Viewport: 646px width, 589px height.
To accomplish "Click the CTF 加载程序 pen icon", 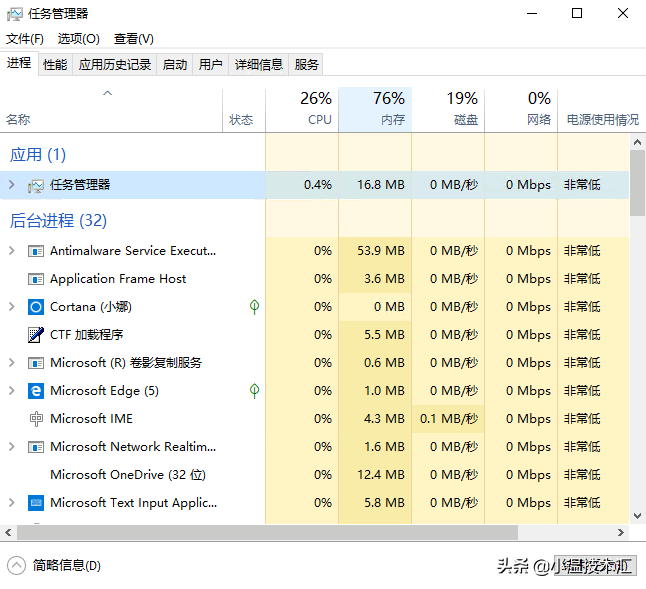I will (36, 335).
